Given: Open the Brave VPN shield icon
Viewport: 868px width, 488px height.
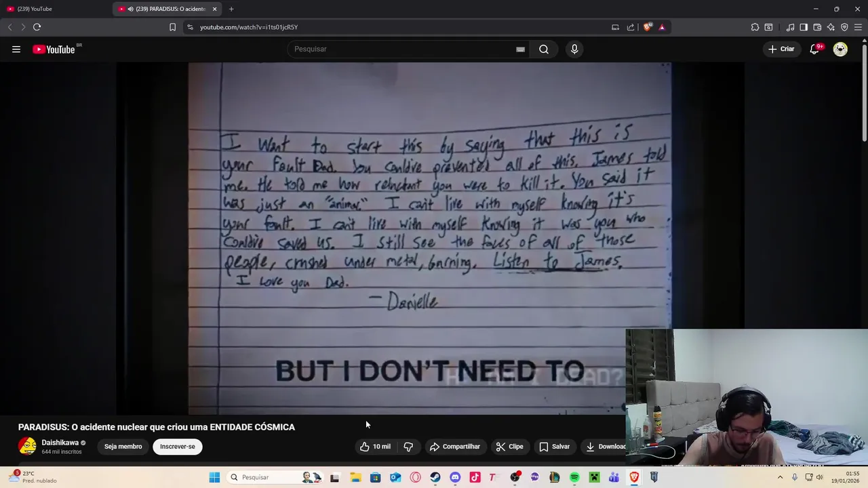Looking at the screenshot, I should [844, 27].
